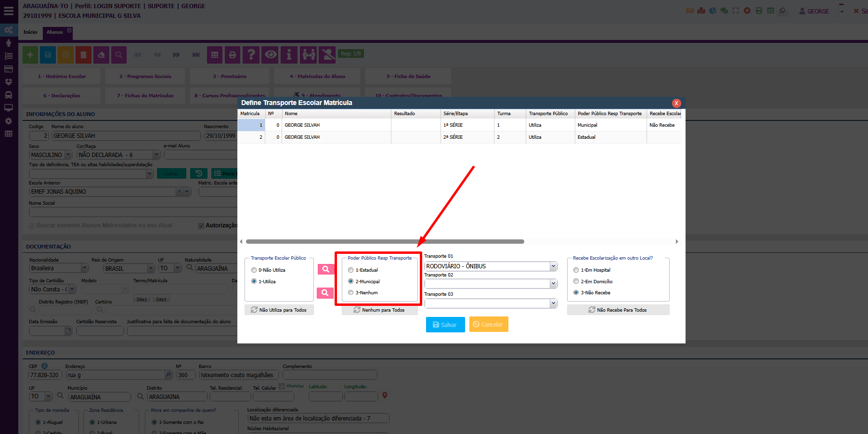Open the 1 - Histórico Escolar tab

(x=62, y=76)
